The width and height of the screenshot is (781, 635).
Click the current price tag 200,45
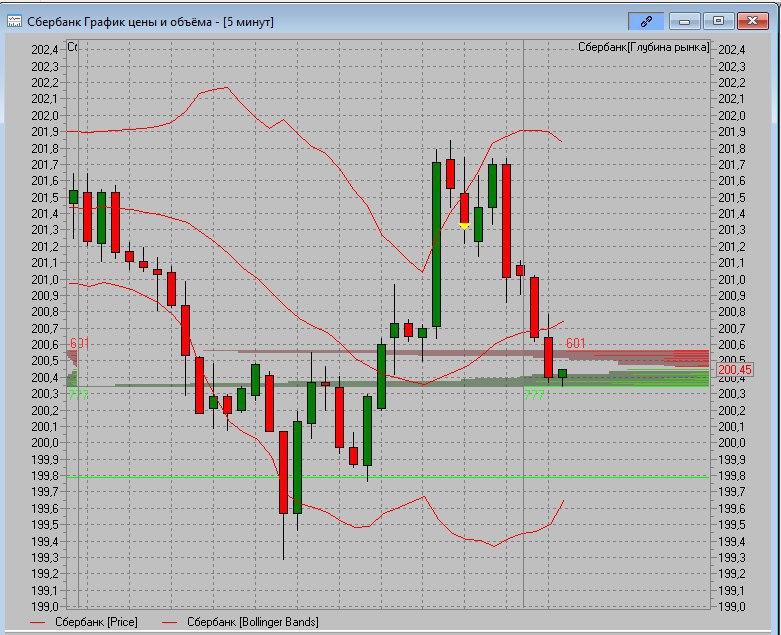(x=735, y=370)
